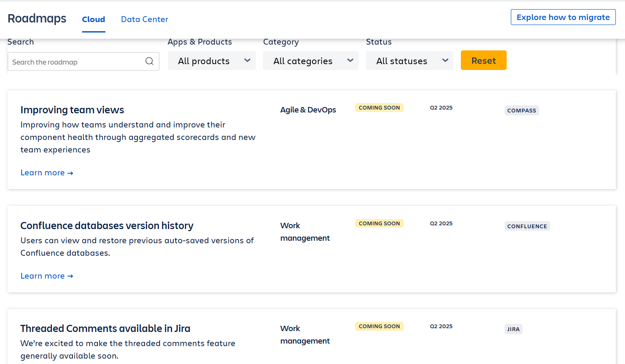
Task: Click Q2 2025 on Improving team views card
Action: pyautogui.click(x=441, y=107)
